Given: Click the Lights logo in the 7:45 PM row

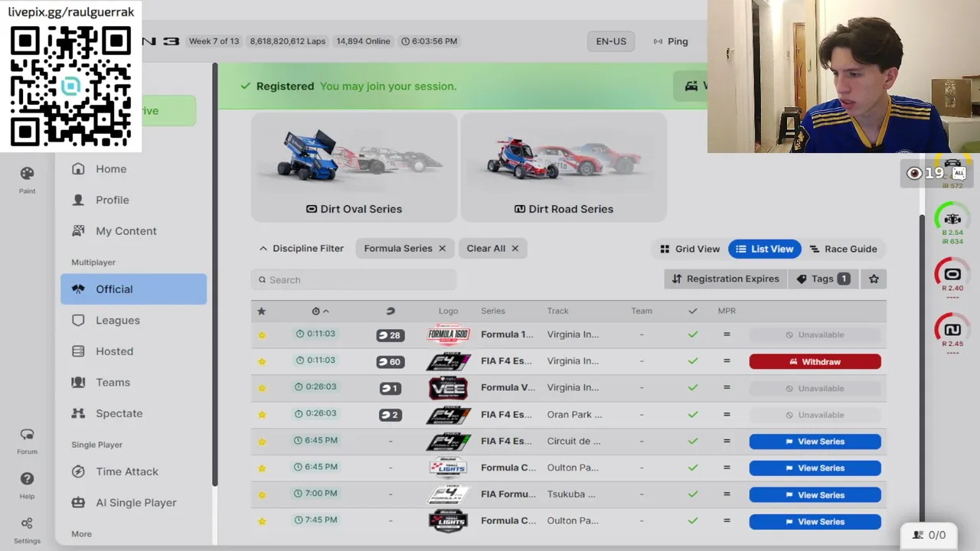Looking at the screenshot, I should pyautogui.click(x=448, y=521).
